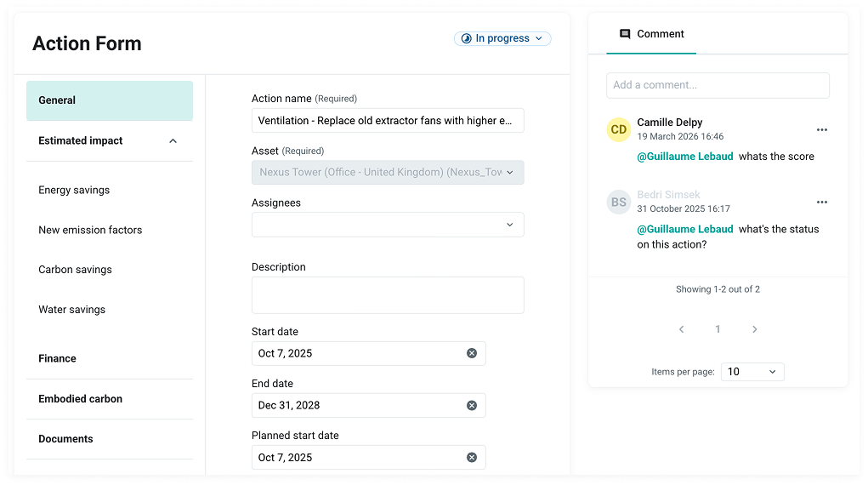
Task: Switch to the Comment tab
Action: pos(651,34)
